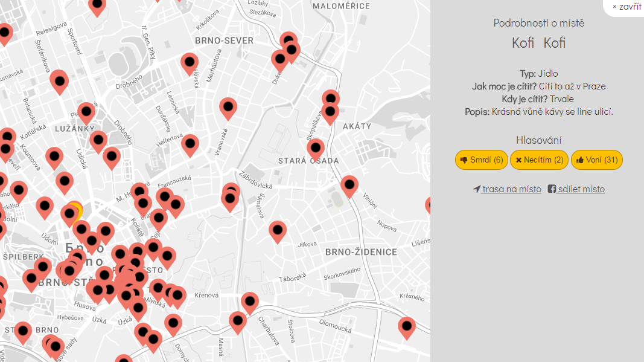Click the MALOMĚŘICE district label on map
Viewport: 644px width, 362px height.
click(341, 6)
